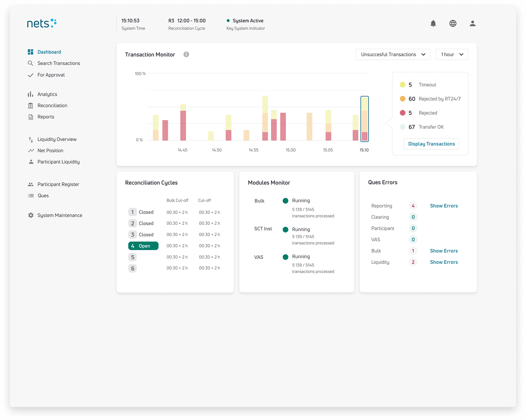The width and height of the screenshot is (526, 420).
Task: Click the Participant Liquidity person icon
Action: 31,162
